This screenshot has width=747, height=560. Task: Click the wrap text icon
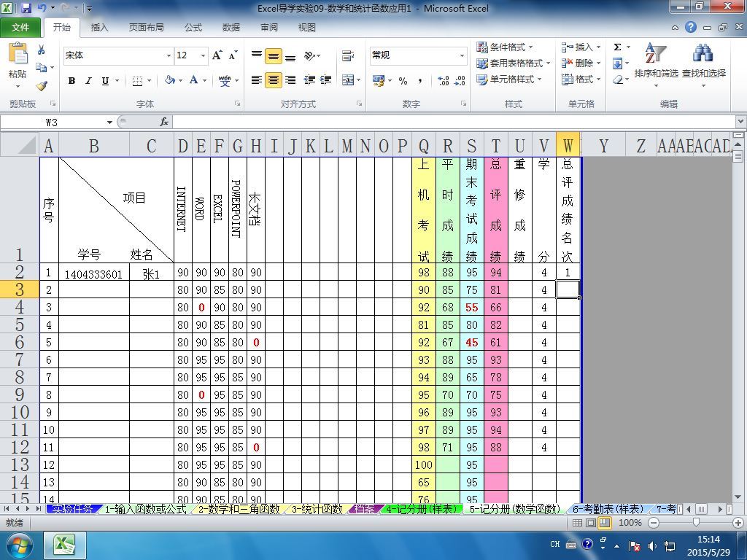tap(348, 56)
